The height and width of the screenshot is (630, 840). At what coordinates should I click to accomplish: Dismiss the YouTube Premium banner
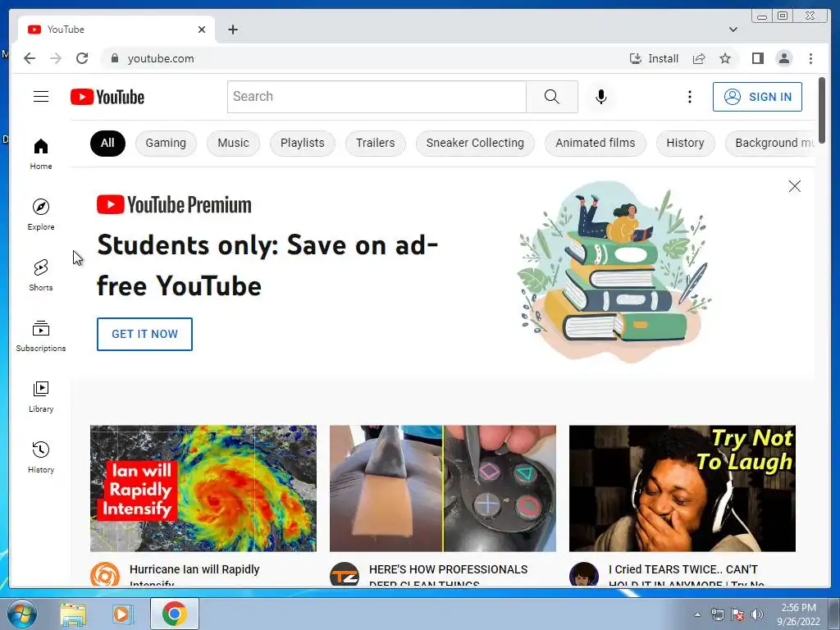pyautogui.click(x=794, y=186)
